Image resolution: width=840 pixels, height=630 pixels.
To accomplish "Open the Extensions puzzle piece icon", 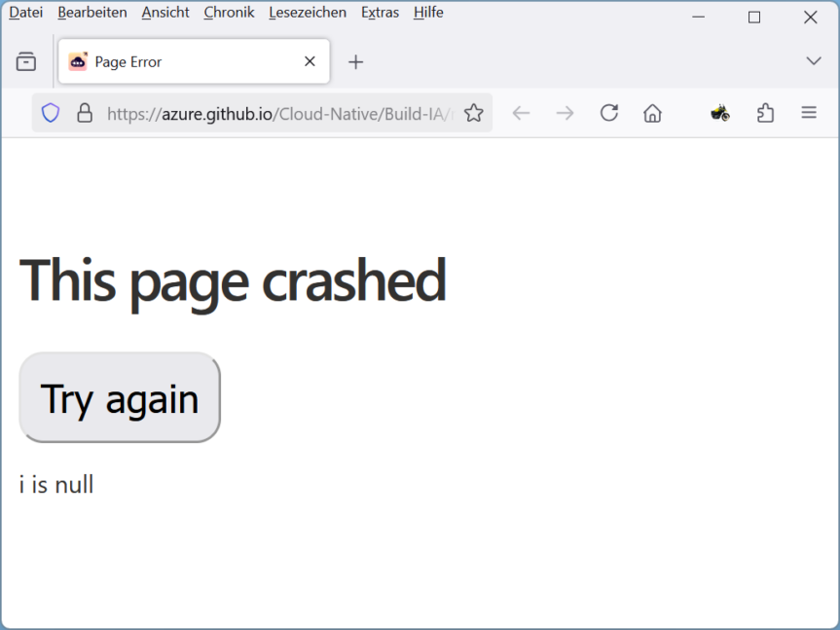I will 766,113.
